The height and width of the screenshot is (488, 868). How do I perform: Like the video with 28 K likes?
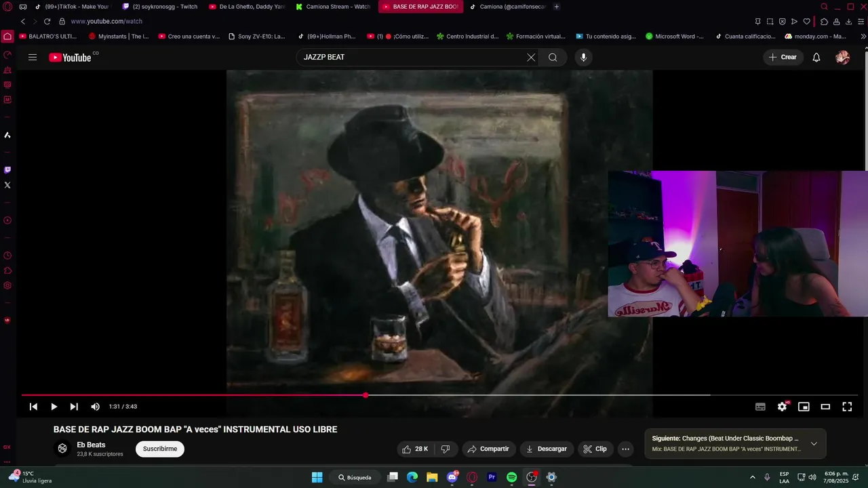tap(414, 449)
